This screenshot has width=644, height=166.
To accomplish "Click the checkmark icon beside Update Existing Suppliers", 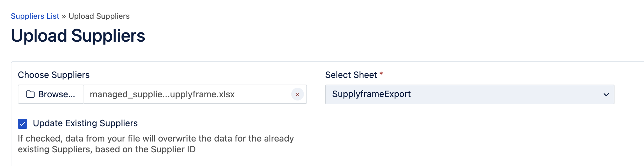I will (23, 124).
